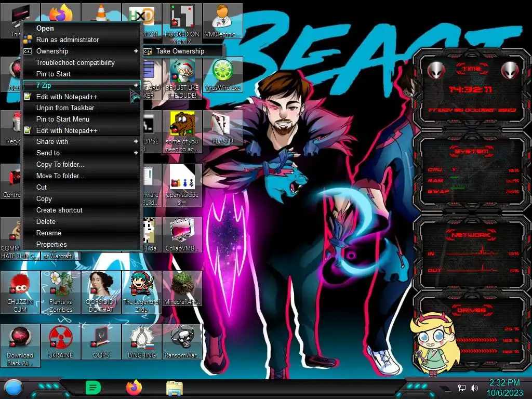Open the japan suicide sim icon
Viewport: 532px width, 399px height.
click(182, 185)
